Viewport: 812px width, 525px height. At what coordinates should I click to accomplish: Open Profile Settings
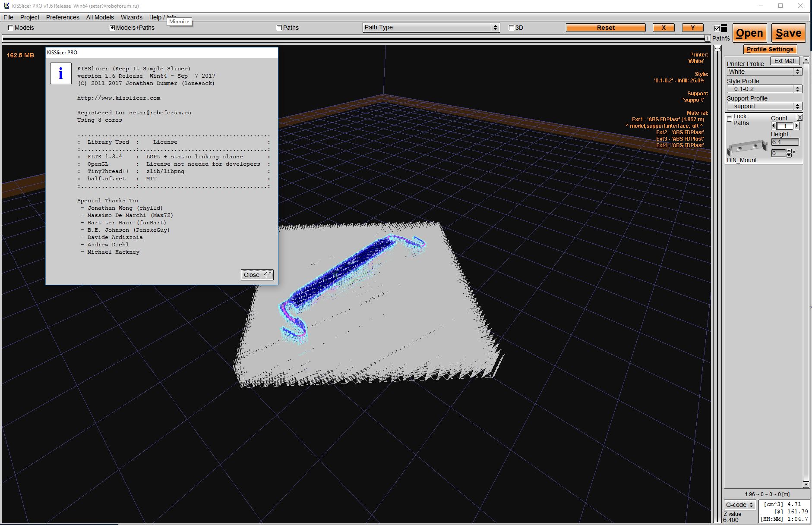(x=770, y=49)
